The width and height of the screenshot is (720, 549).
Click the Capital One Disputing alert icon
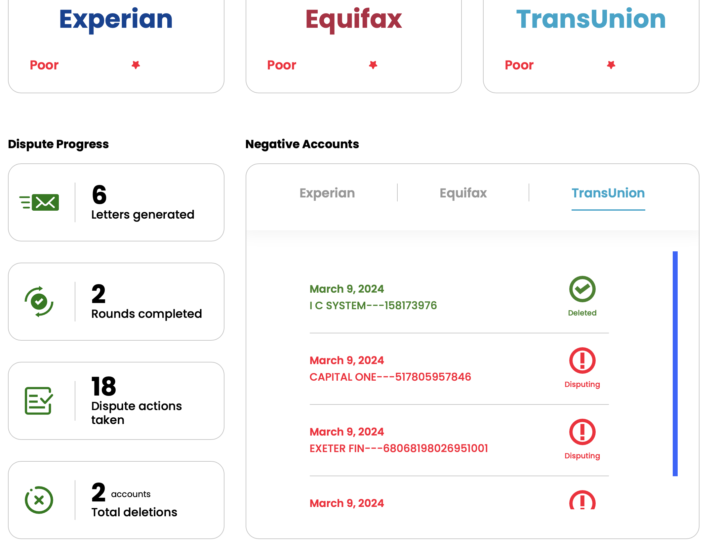(582, 361)
